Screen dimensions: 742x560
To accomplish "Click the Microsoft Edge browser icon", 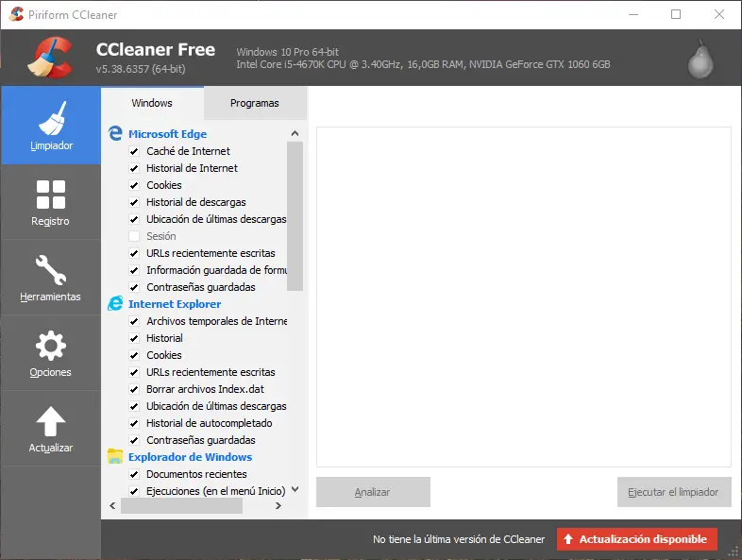I will (115, 133).
